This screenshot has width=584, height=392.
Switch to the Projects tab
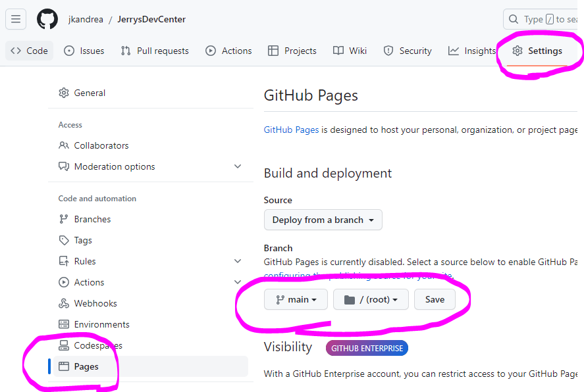tap(292, 51)
